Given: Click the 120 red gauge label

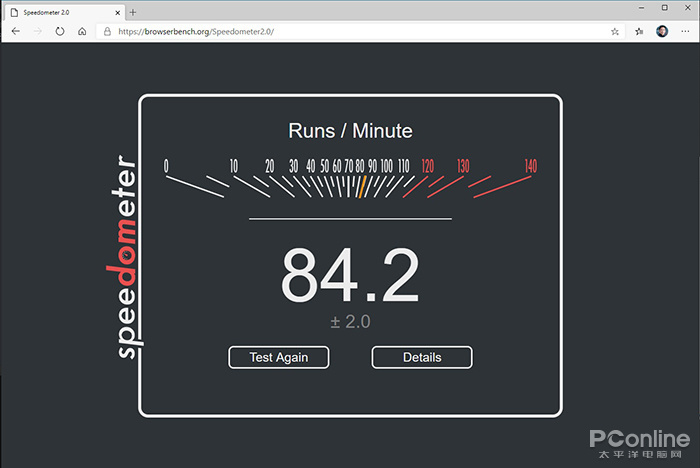Looking at the screenshot, I should pyautogui.click(x=428, y=166).
